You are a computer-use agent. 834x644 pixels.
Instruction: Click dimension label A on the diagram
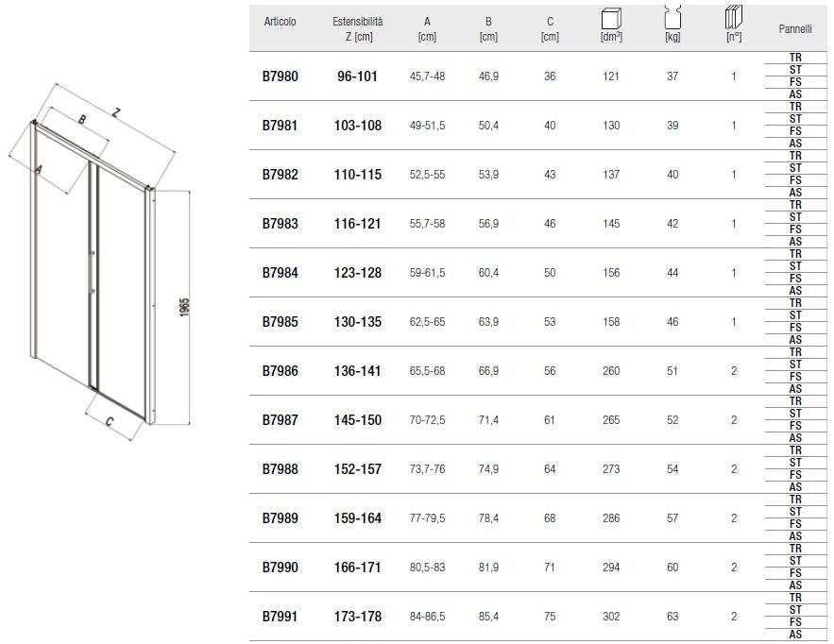click(x=39, y=170)
